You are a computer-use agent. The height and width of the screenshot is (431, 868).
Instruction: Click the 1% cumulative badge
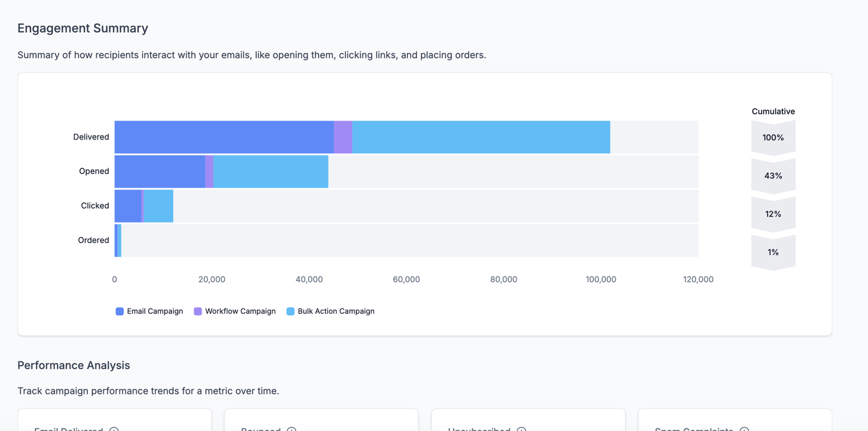point(773,252)
